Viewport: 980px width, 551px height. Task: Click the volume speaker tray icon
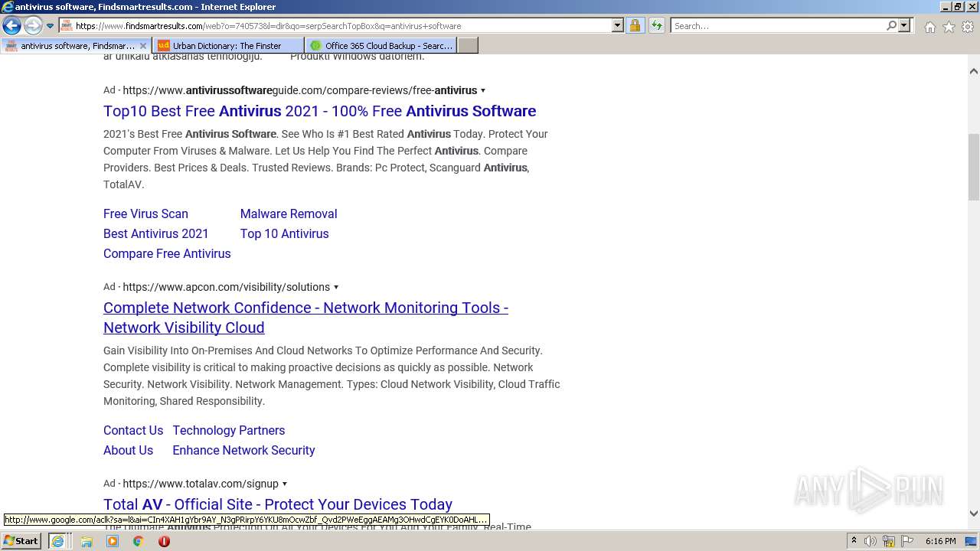pos(871,541)
